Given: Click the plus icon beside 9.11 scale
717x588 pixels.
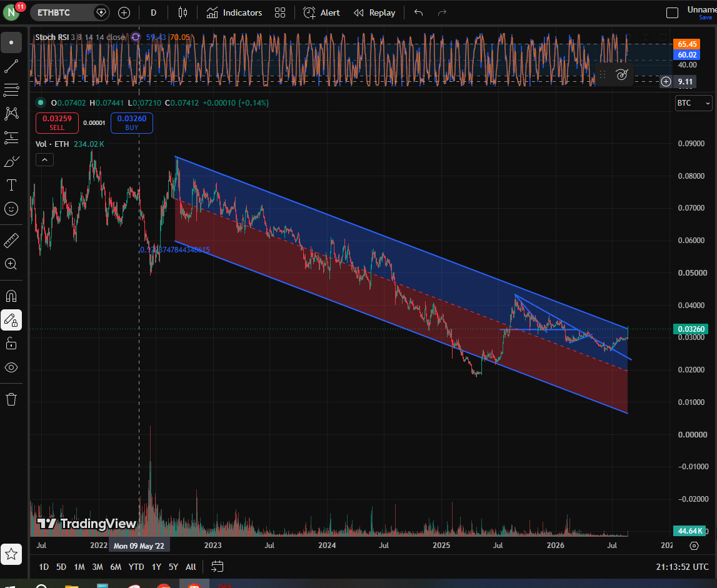Looking at the screenshot, I should point(666,82).
